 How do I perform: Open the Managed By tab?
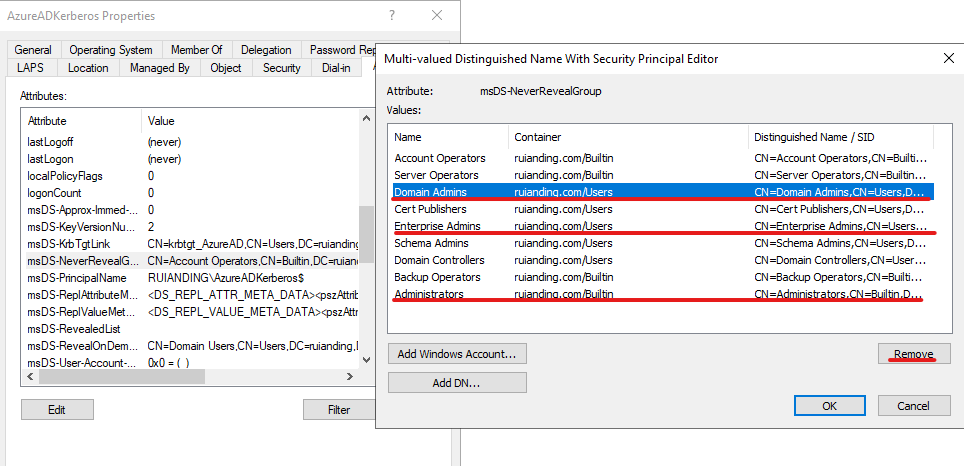point(160,68)
